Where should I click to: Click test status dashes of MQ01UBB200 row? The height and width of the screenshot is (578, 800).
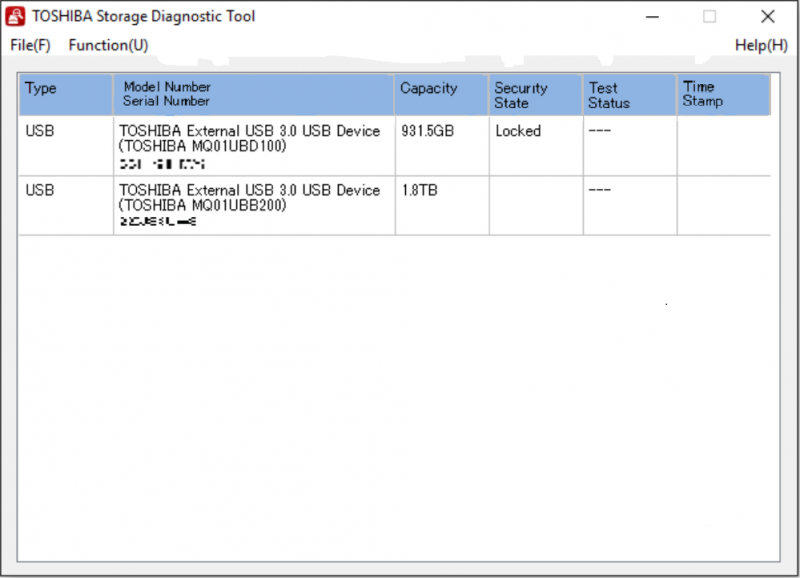(599, 190)
